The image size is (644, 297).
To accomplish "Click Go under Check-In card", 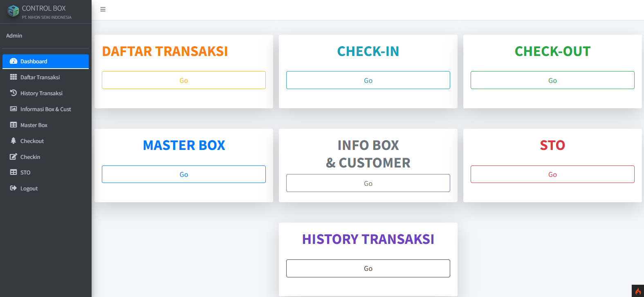I will (368, 80).
